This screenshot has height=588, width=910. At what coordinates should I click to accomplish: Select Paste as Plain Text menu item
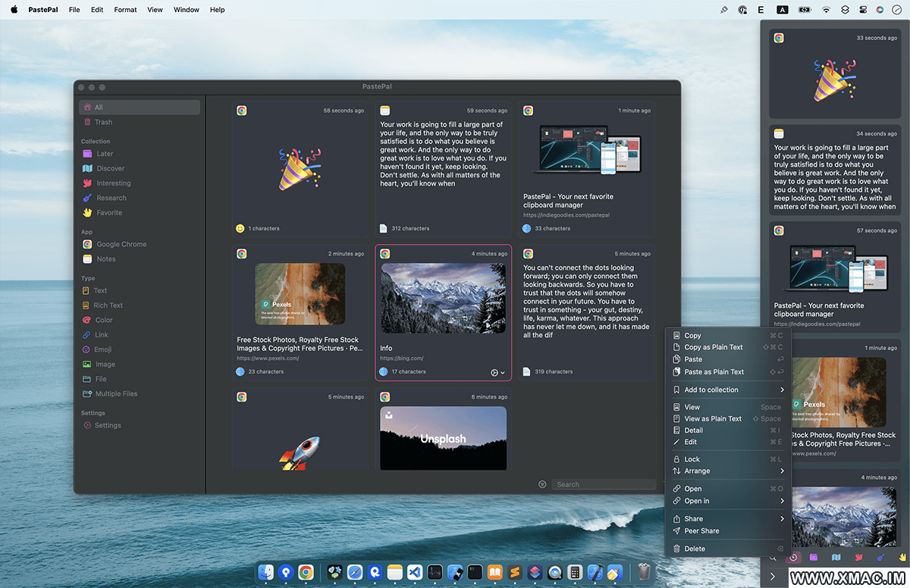tap(714, 372)
